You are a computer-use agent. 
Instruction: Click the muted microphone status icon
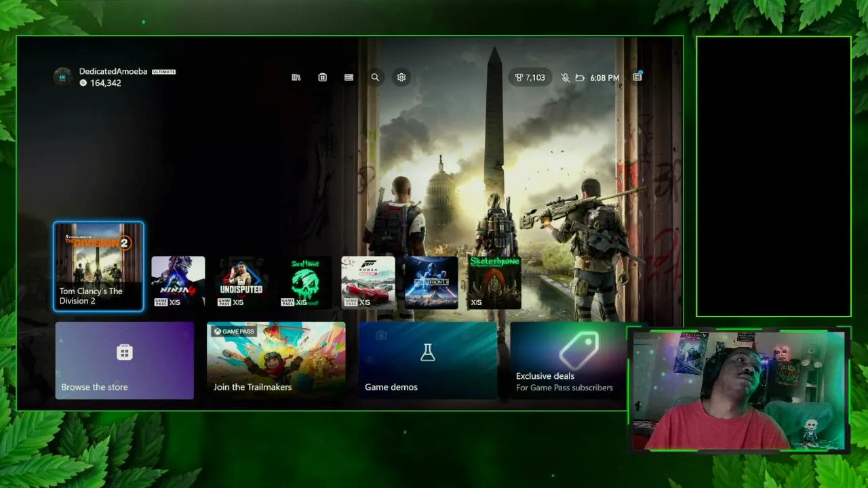coord(566,78)
